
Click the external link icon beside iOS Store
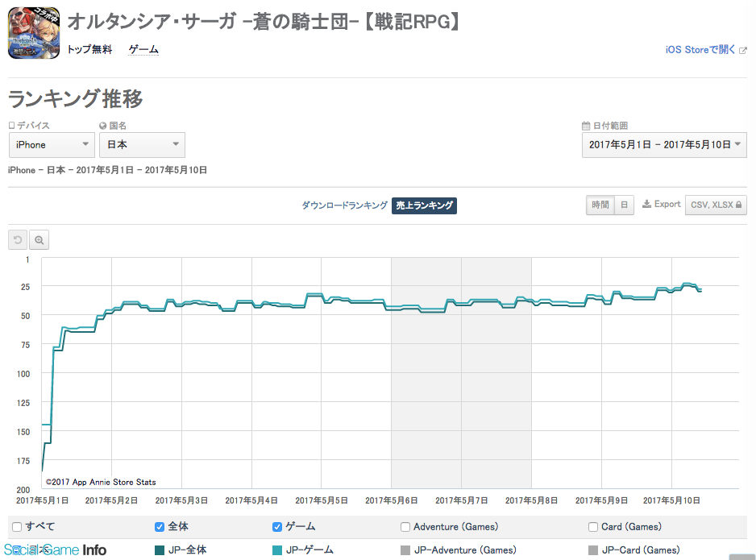pyautogui.click(x=742, y=50)
